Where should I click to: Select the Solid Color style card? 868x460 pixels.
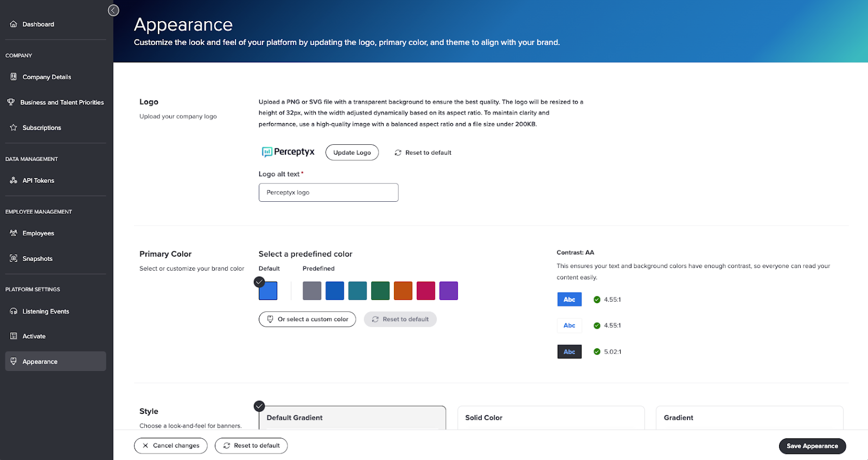coord(551,418)
